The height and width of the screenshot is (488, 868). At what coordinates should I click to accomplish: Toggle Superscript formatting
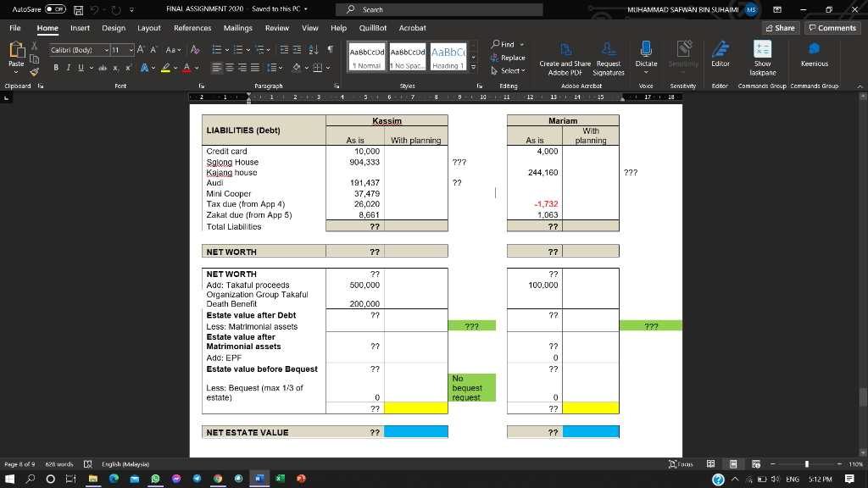pyautogui.click(x=129, y=68)
